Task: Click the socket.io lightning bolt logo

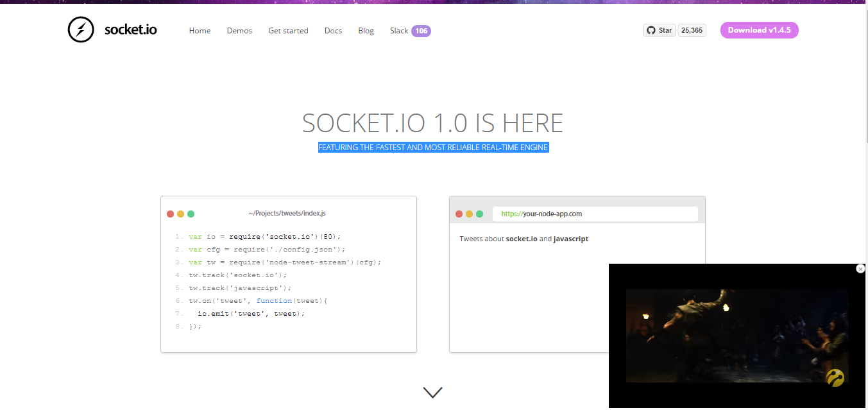Action: click(81, 30)
